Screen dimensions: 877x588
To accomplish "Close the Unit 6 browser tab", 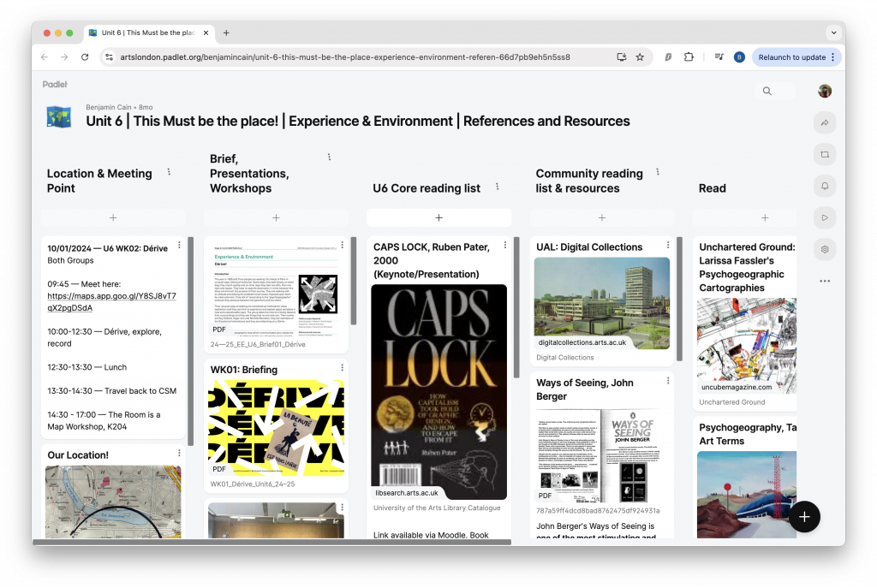I will (206, 33).
